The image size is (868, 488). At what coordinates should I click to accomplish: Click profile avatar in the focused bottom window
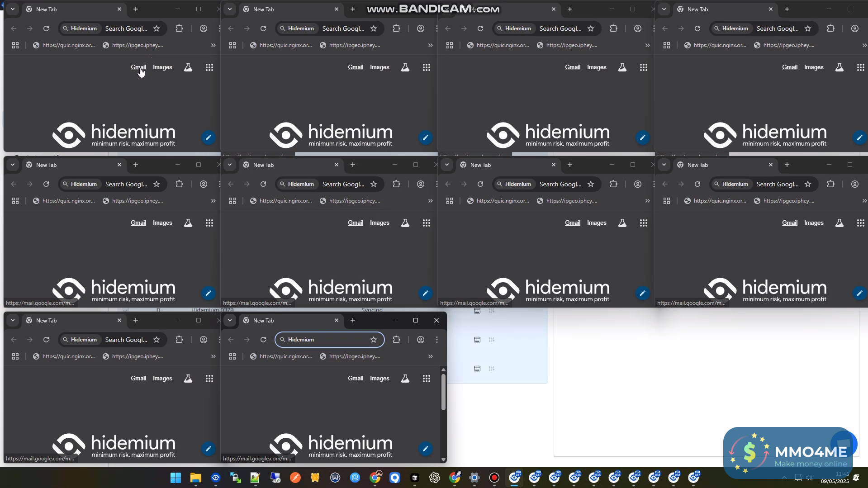pos(421,340)
